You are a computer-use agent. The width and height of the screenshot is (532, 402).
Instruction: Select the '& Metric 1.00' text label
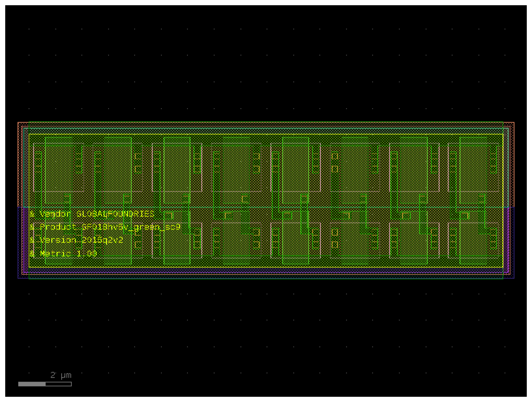click(x=63, y=253)
